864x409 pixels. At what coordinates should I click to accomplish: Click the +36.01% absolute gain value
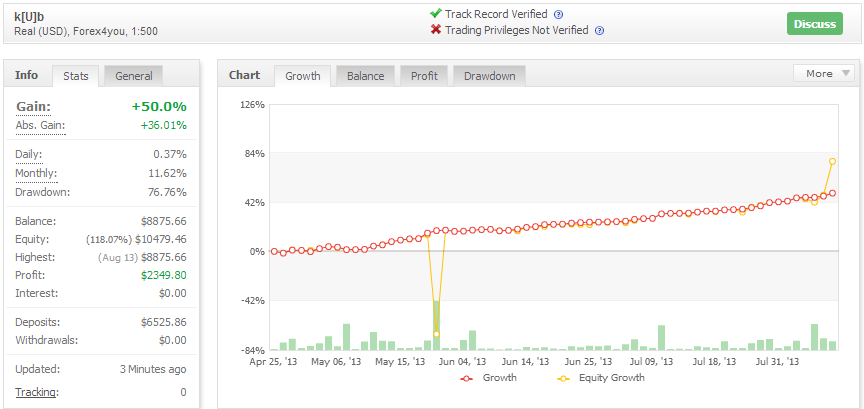pos(164,126)
